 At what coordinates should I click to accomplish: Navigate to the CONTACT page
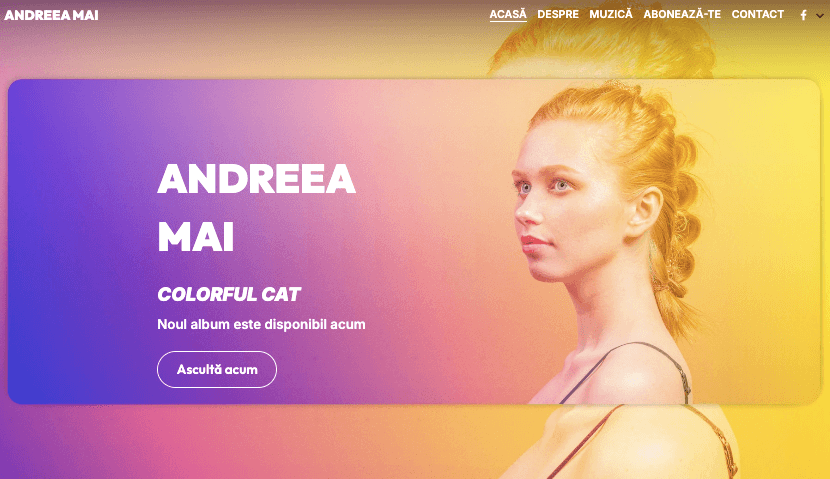click(757, 14)
